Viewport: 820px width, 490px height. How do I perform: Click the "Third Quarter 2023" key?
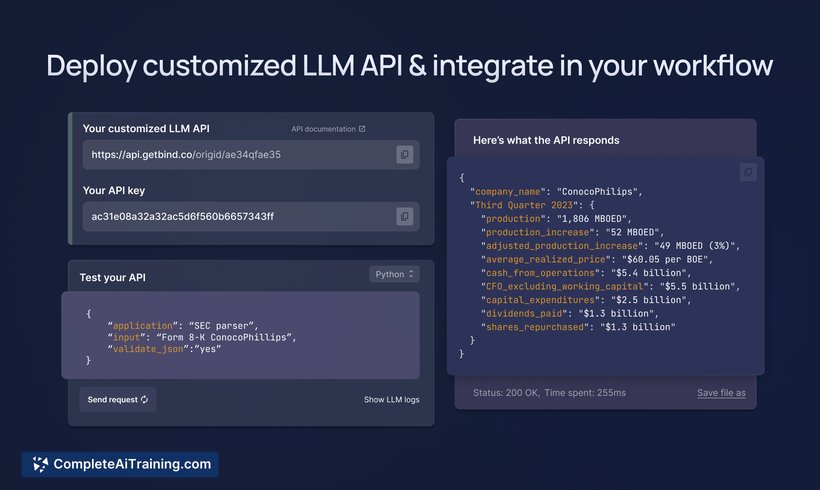coord(526,205)
